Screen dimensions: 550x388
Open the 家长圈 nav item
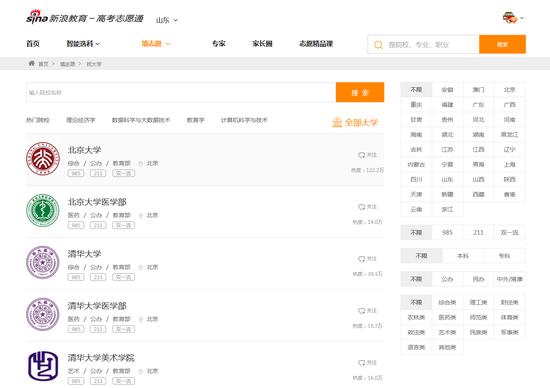pyautogui.click(x=262, y=44)
